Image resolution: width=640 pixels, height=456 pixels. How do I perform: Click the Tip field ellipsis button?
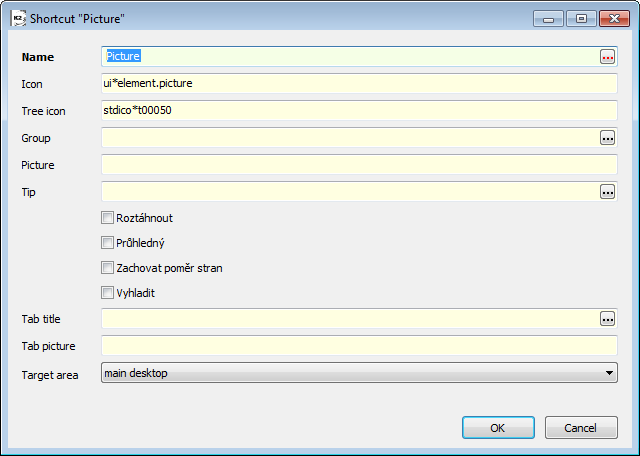point(607,192)
